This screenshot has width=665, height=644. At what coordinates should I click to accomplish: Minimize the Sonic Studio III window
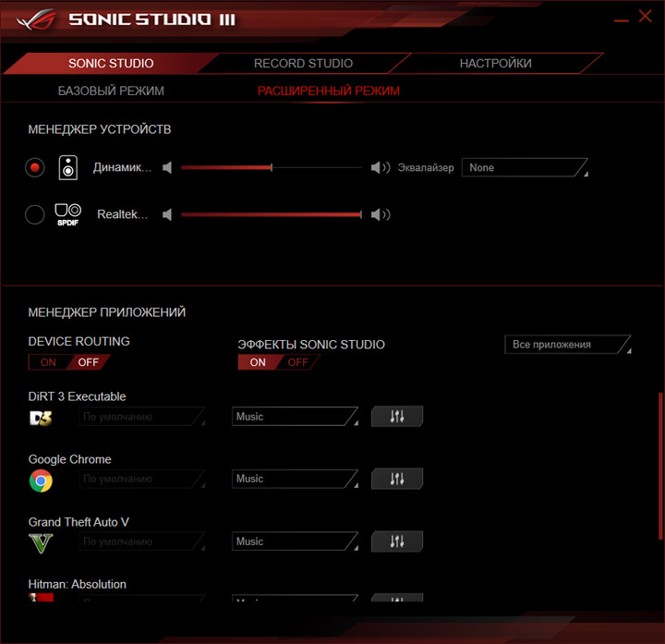(621, 20)
